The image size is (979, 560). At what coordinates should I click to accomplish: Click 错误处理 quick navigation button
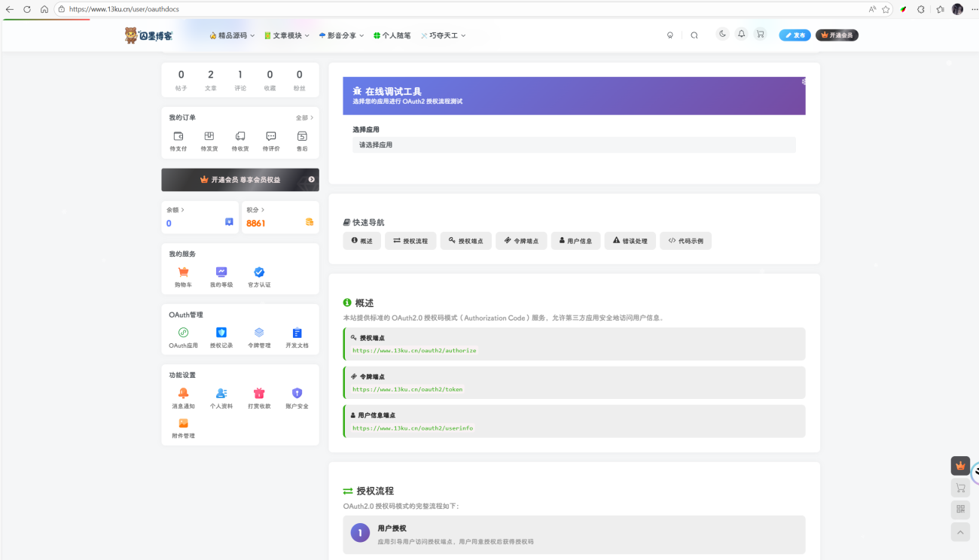tap(630, 241)
